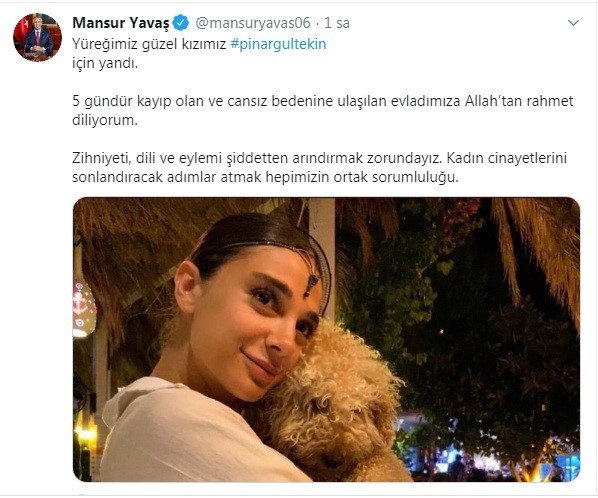
Task: Click the Mansur Yavaş display name
Action: pos(121,23)
